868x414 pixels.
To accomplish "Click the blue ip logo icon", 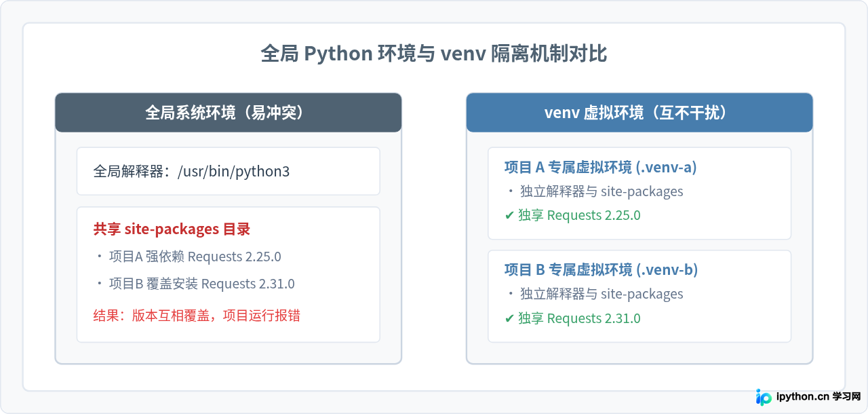I will tap(764, 397).
